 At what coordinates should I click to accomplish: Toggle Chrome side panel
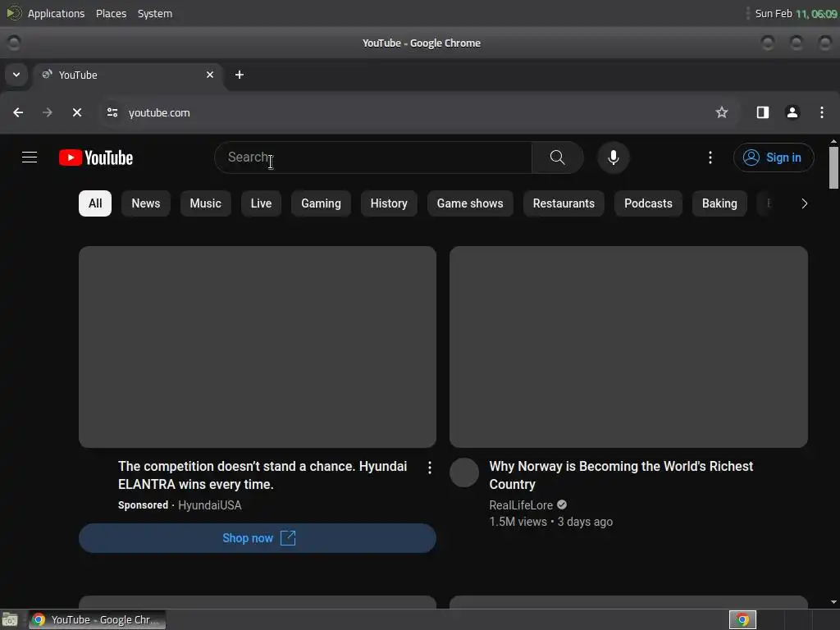coord(763,112)
